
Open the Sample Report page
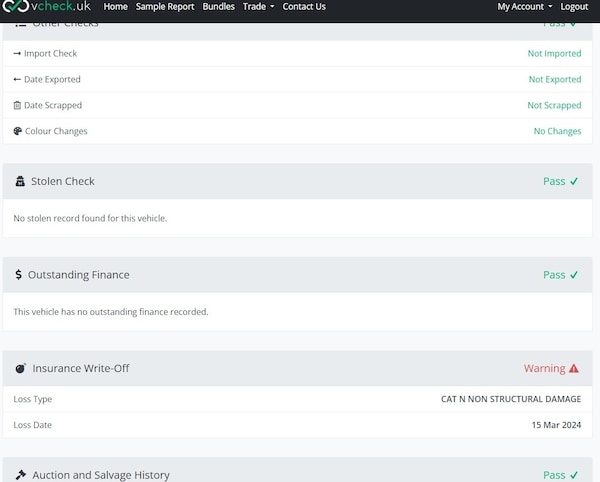tap(165, 7)
